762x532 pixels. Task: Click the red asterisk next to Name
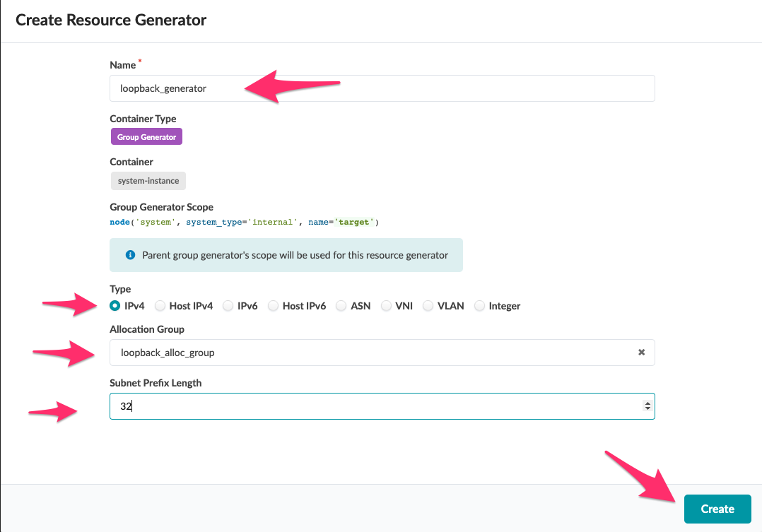point(139,61)
